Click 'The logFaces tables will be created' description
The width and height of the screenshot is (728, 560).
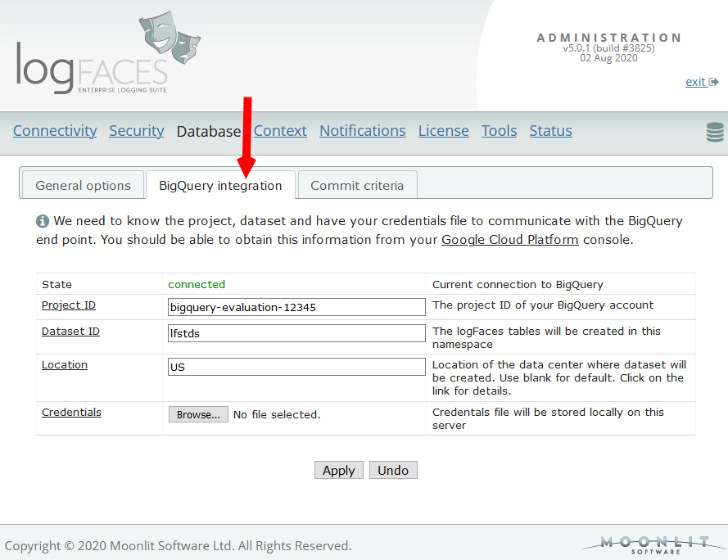pyautogui.click(x=546, y=337)
